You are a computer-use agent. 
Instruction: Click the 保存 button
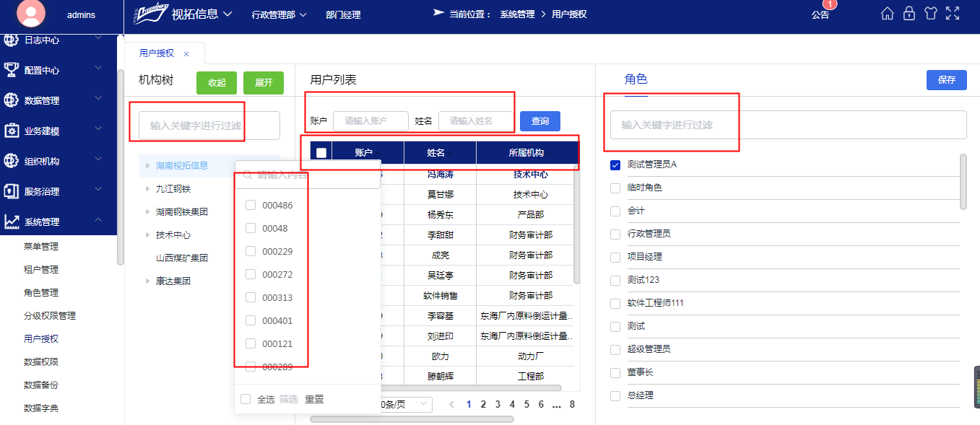click(946, 80)
